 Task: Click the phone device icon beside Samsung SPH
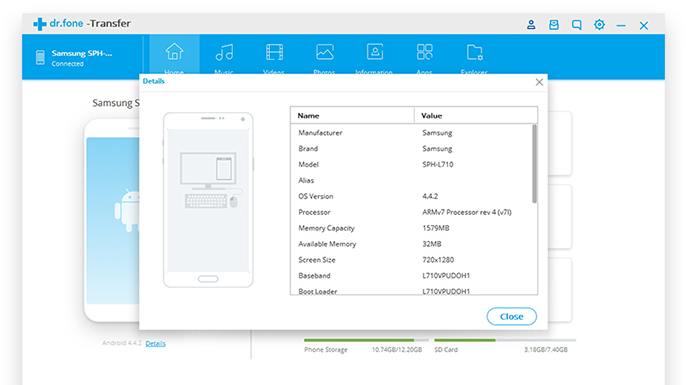coord(40,57)
